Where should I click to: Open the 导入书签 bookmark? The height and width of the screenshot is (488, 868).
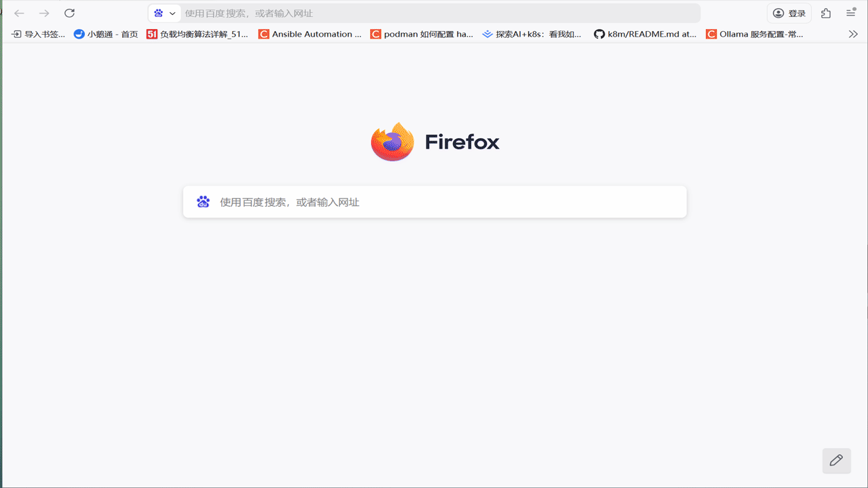pos(39,34)
